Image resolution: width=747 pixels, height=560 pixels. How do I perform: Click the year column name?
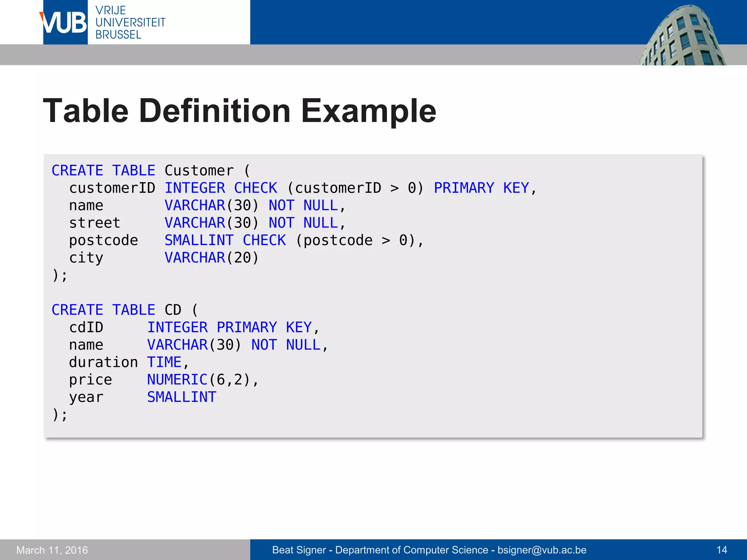86,397
